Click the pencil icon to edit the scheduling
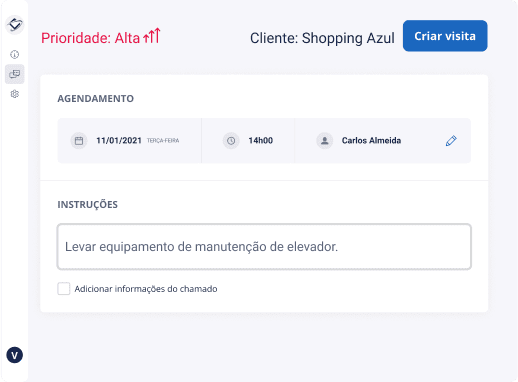The image size is (518, 382). pyautogui.click(x=451, y=141)
